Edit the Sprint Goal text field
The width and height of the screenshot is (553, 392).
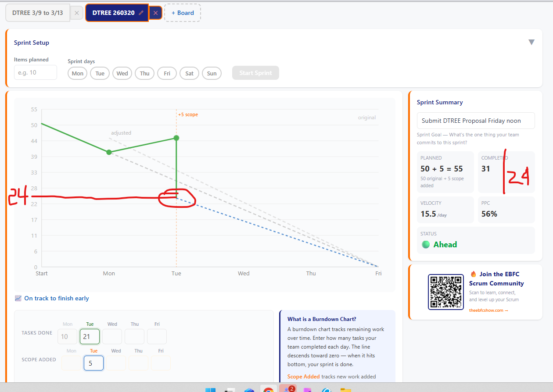click(475, 121)
